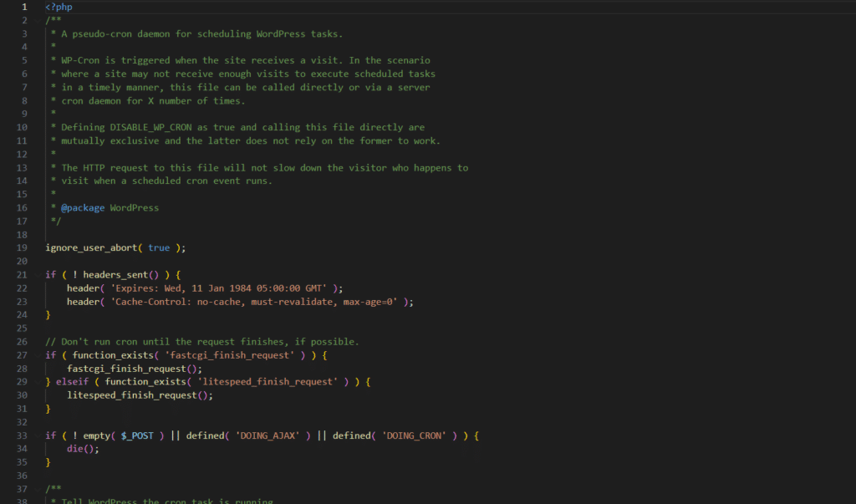Click the "The HTTP request to this file" comment line
This screenshot has width=856, height=504.
pyautogui.click(x=259, y=168)
